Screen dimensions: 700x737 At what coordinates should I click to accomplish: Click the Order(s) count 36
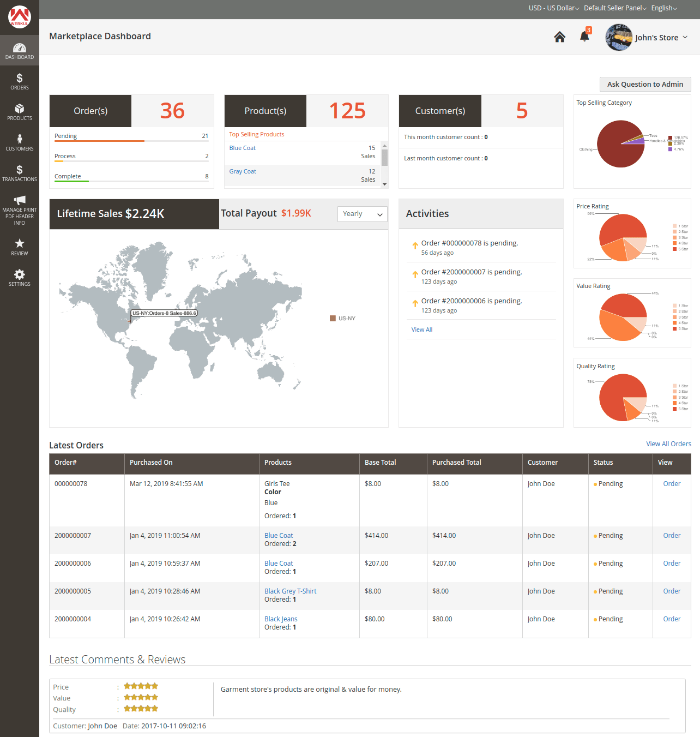(172, 111)
